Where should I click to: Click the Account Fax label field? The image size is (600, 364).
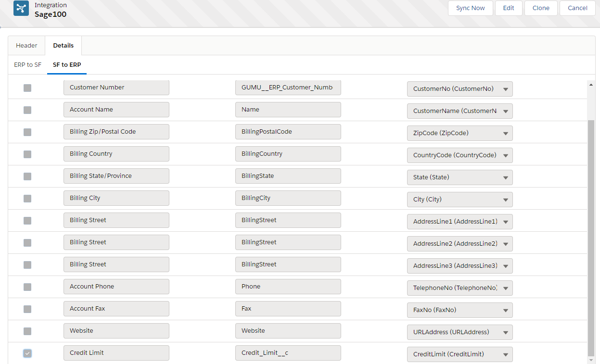click(116, 309)
